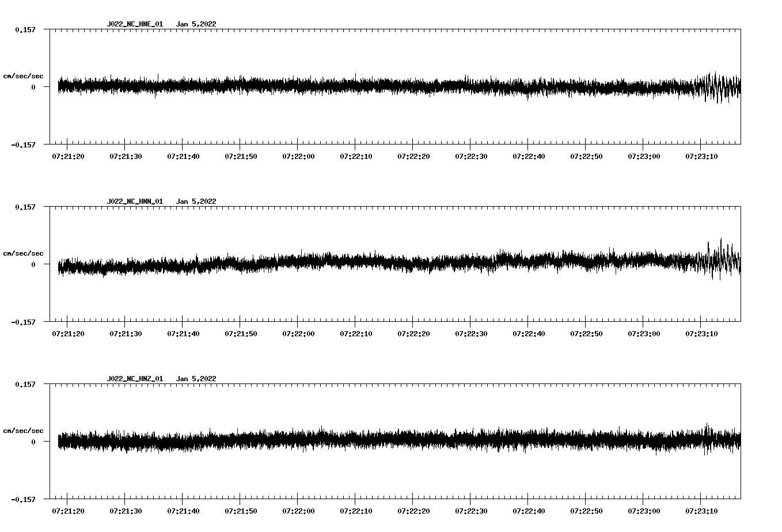Click the 07:23:10 time label under HNZ plot
Screen dimensions: 782x532
(x=701, y=511)
